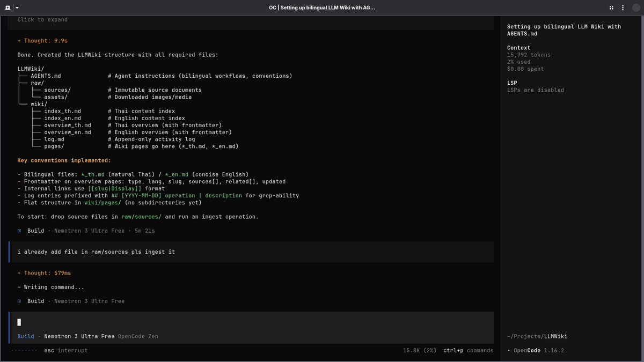644x362 pixels.
Task: Click the '5m 21s' duration text
Action: 145,231
